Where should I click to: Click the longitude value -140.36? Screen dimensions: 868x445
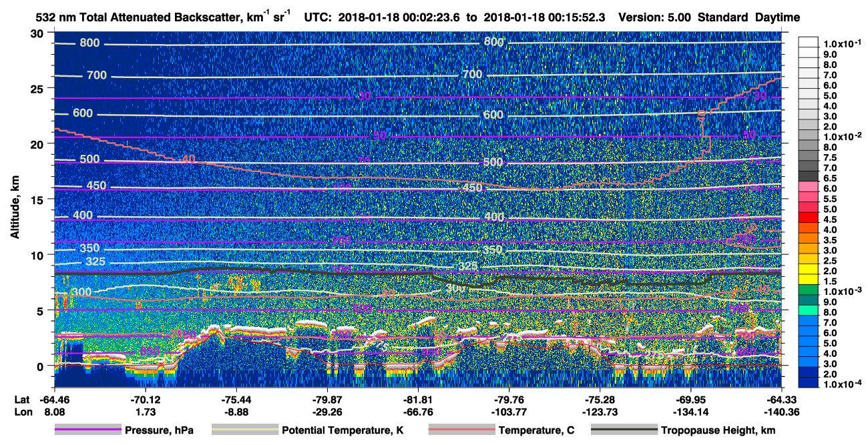[x=782, y=412]
